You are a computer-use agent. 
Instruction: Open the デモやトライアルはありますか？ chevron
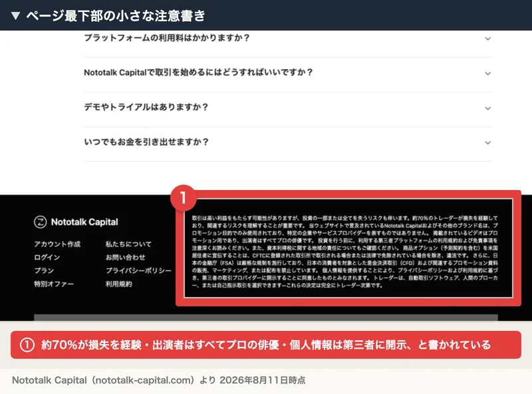(487, 108)
